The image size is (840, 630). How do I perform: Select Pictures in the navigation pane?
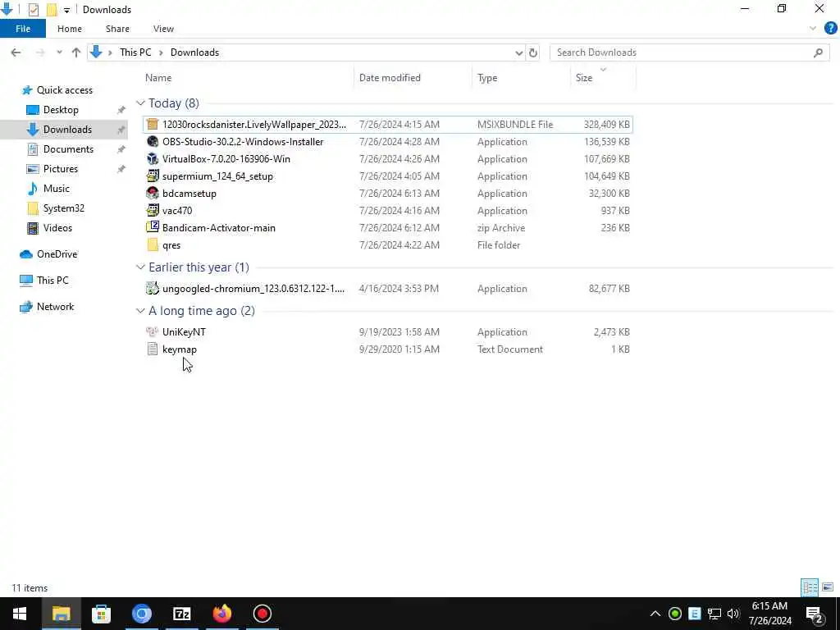[x=60, y=169]
